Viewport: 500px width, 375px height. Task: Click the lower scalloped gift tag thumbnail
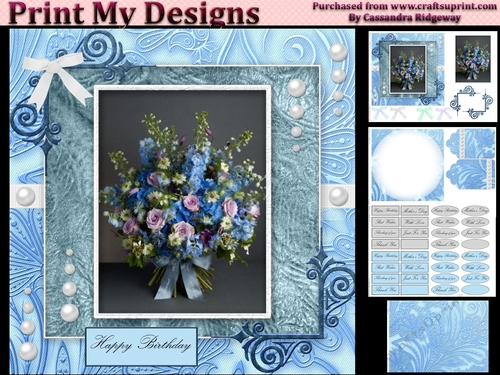pyautogui.click(x=470, y=174)
